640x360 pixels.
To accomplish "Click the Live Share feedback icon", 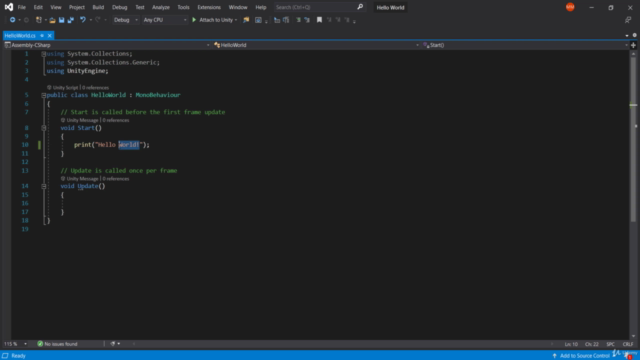I will (x=628, y=20).
